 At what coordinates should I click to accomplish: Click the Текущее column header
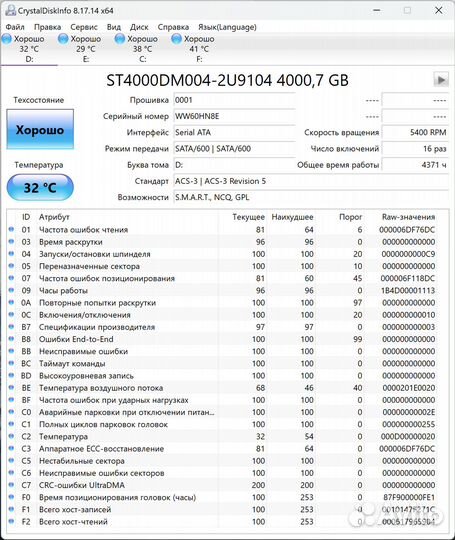click(248, 217)
